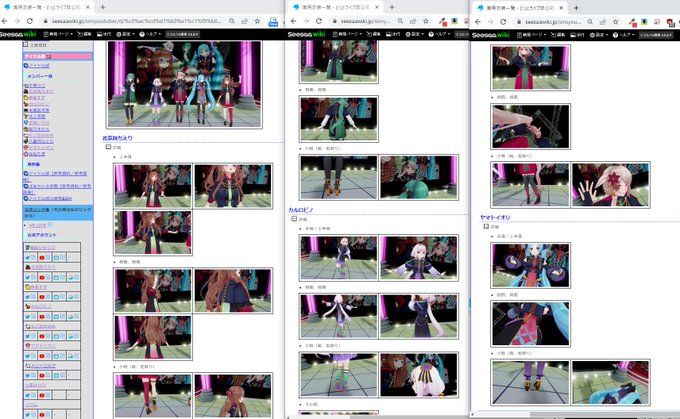Open zoom magnifier icon in left window
Screen dimensions: 680x419
tap(232, 21)
